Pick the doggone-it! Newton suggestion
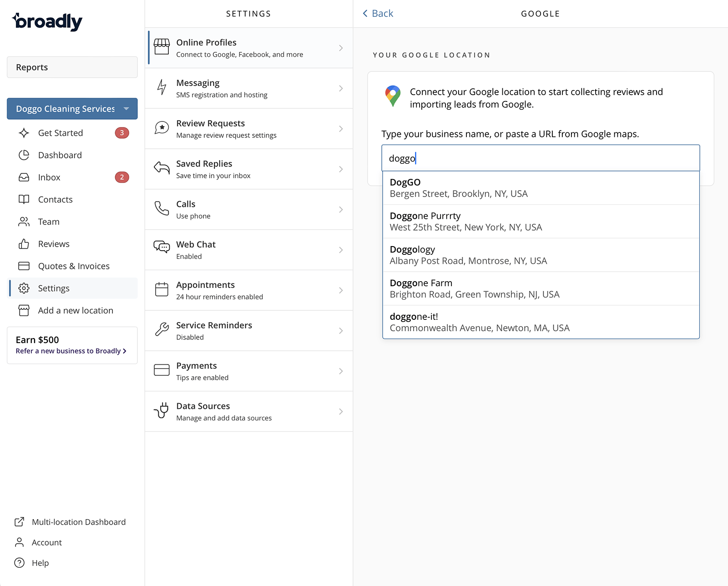Screen dimensions: 728x586 tap(541, 322)
